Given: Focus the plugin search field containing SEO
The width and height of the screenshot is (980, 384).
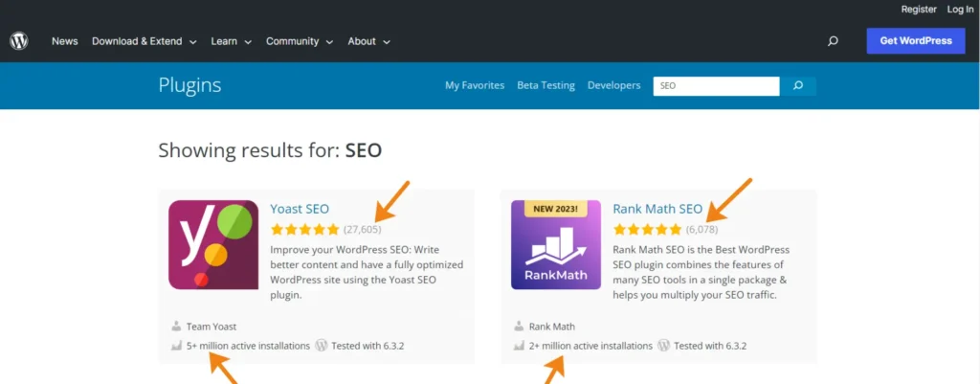Looking at the screenshot, I should [716, 86].
